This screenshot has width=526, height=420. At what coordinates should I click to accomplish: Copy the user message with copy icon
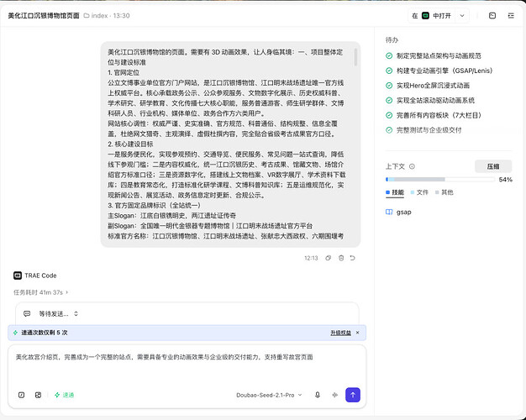click(328, 258)
